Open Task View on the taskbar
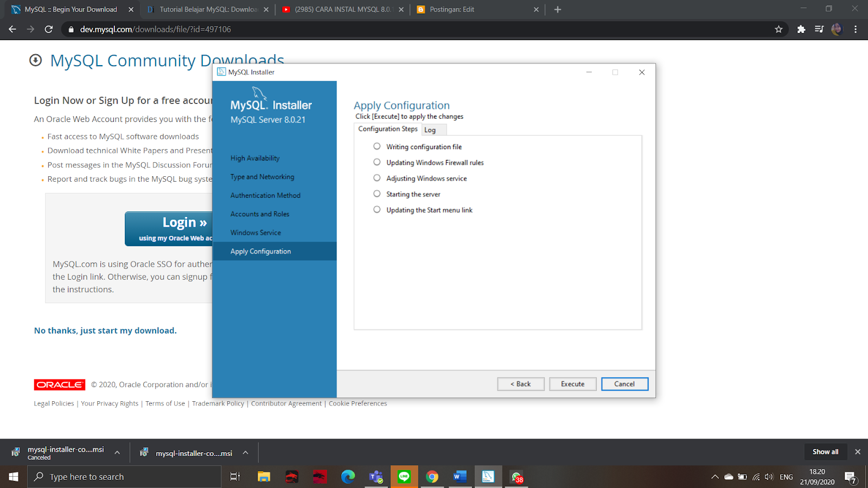 click(x=235, y=477)
